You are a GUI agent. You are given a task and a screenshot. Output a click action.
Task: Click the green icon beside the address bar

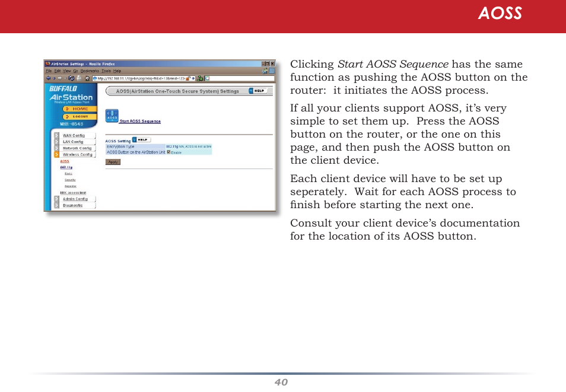pyautogui.click(x=201, y=78)
